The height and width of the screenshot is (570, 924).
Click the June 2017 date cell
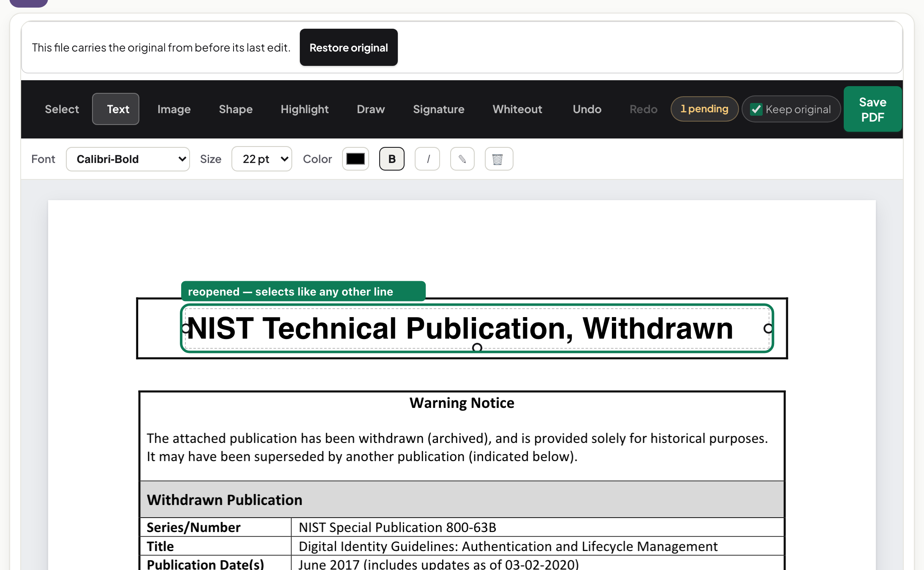point(538,563)
